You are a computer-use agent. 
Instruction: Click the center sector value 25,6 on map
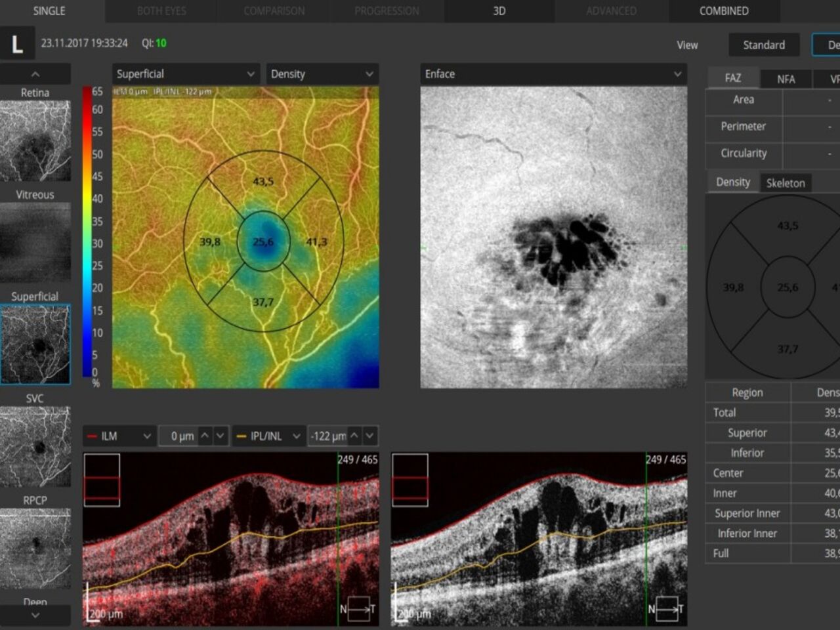point(263,242)
